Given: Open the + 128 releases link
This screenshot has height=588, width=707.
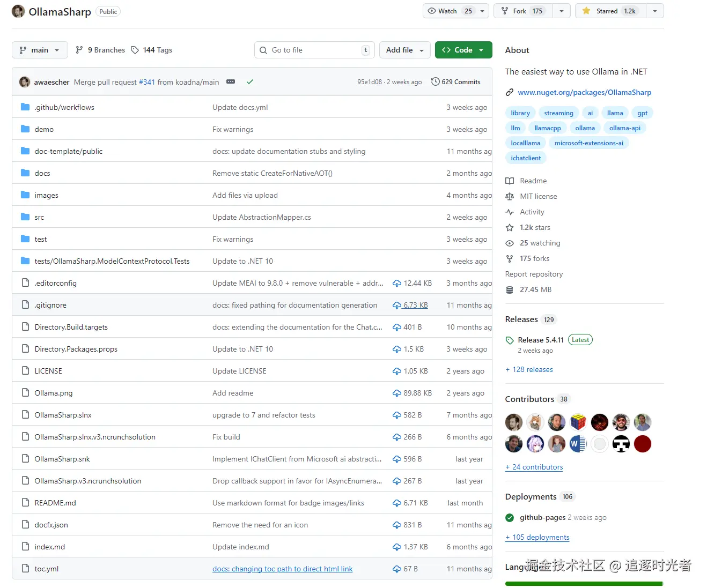Looking at the screenshot, I should (529, 370).
